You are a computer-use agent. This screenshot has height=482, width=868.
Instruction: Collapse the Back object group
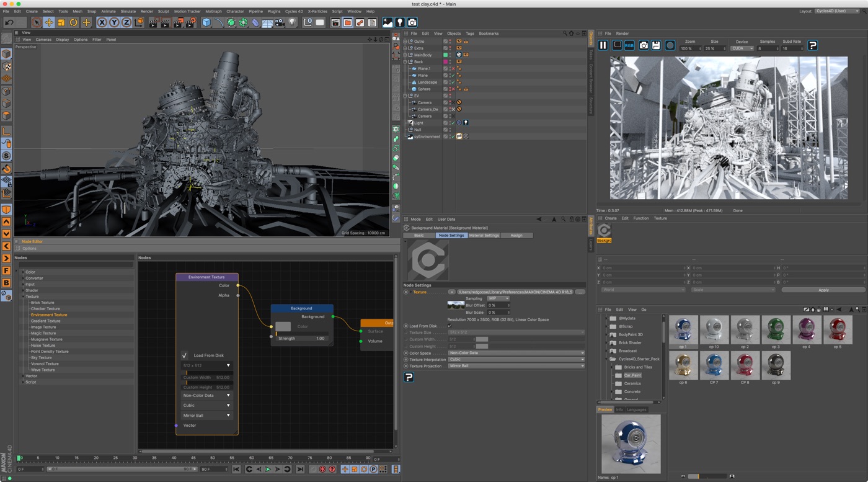click(x=405, y=62)
